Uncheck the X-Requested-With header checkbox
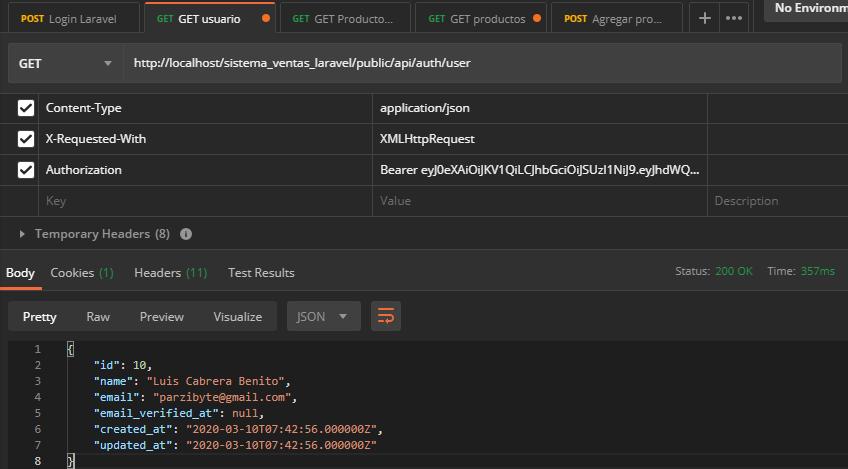This screenshot has height=469, width=848. tap(25, 138)
